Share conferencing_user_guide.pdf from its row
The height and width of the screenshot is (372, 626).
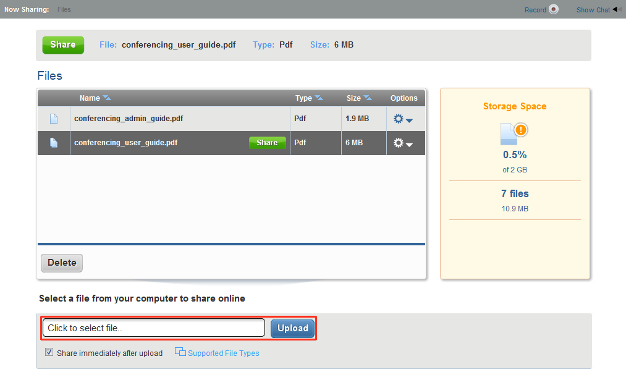click(267, 142)
